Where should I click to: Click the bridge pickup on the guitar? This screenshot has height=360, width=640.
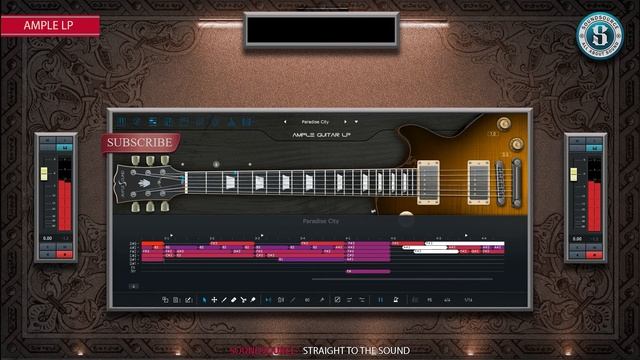479,182
